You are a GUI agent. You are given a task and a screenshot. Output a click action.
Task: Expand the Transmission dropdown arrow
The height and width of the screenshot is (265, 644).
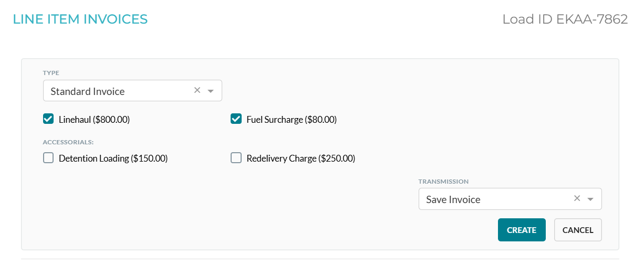[x=590, y=199]
